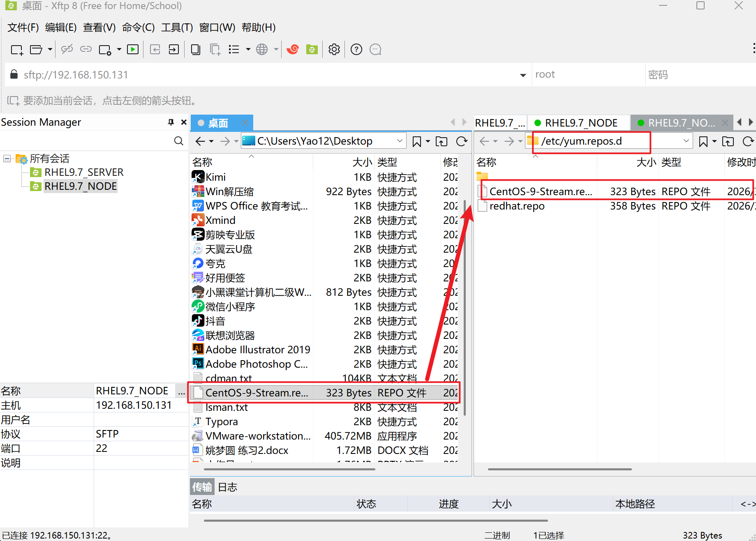This screenshot has height=541, width=756.
Task: Click the transfer-right arrow toolbar icon
Action: pos(173,50)
